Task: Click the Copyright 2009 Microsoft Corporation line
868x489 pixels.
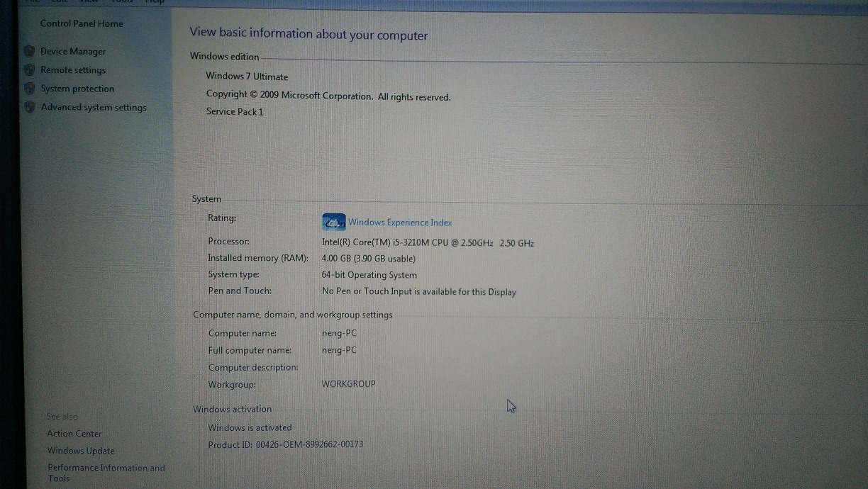Action: click(328, 96)
